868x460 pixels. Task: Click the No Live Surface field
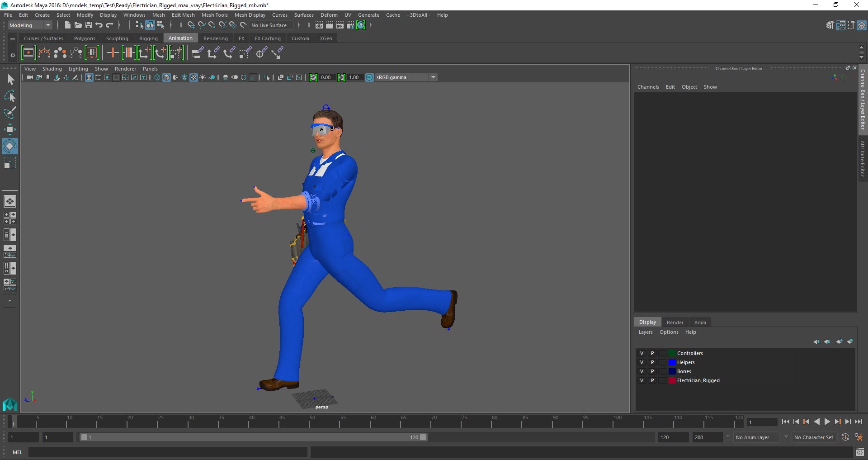[272, 25]
